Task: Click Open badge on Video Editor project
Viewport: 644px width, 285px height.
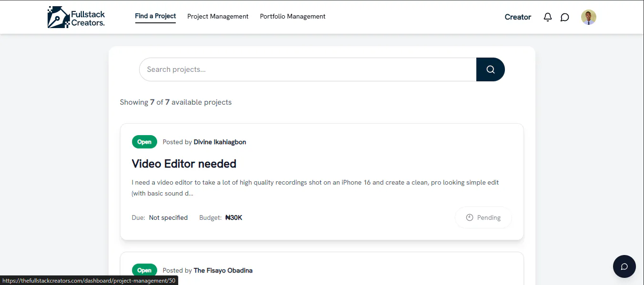Action: click(x=144, y=142)
